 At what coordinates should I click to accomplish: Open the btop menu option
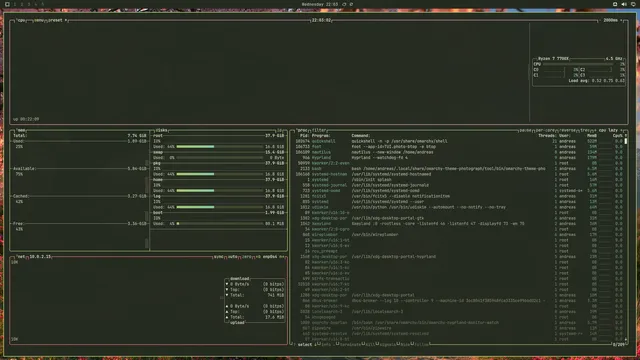(39, 20)
